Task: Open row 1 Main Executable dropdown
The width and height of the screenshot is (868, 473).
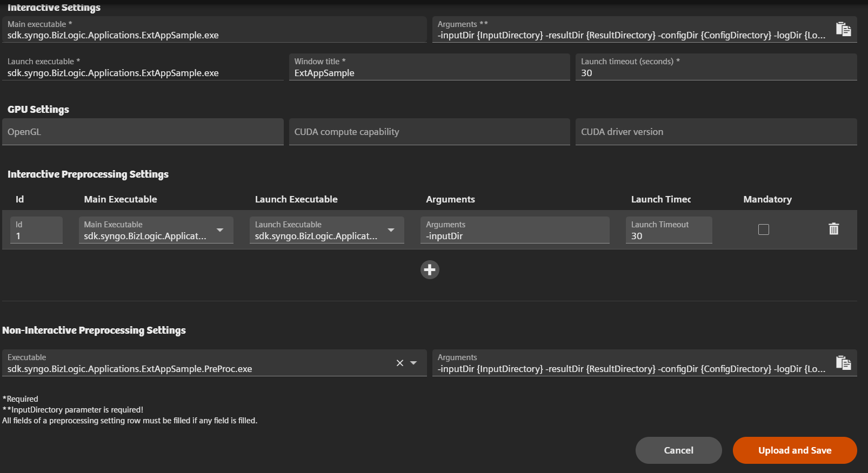Action: point(156,230)
